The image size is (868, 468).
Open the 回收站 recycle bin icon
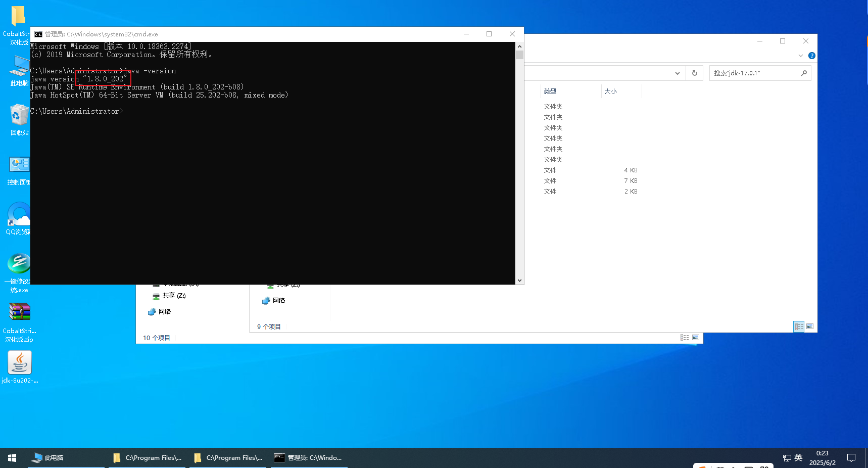(x=19, y=120)
